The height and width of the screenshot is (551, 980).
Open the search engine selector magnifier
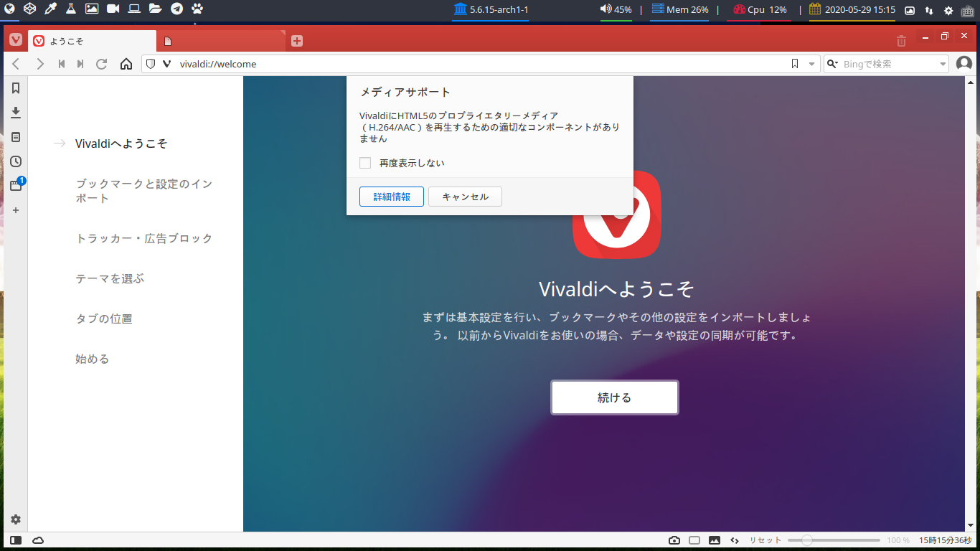point(833,64)
